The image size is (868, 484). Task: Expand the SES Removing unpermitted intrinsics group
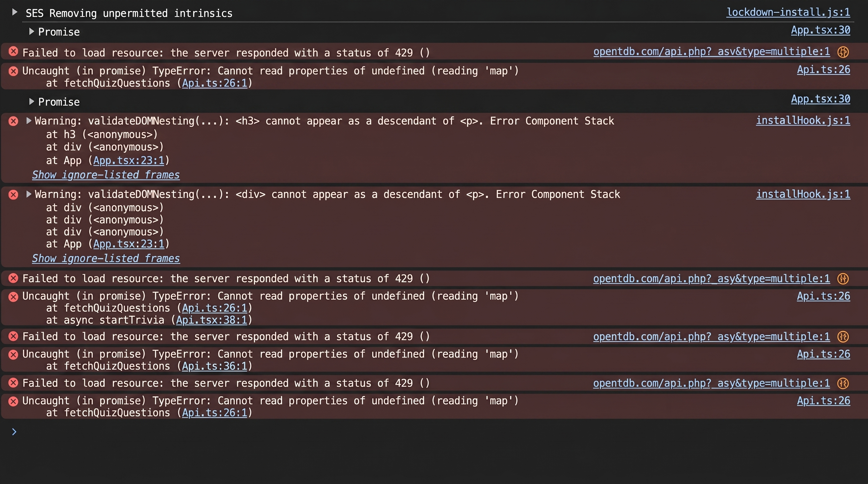click(x=15, y=13)
